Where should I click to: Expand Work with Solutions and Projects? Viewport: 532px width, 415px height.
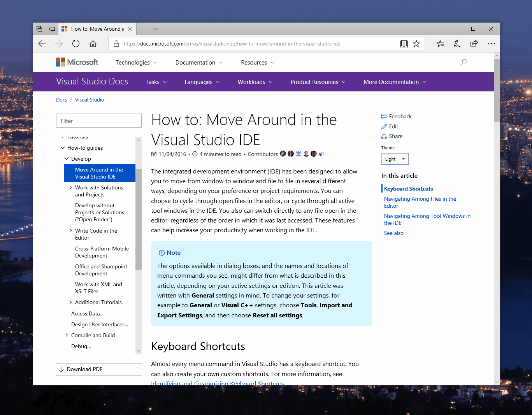70,187
